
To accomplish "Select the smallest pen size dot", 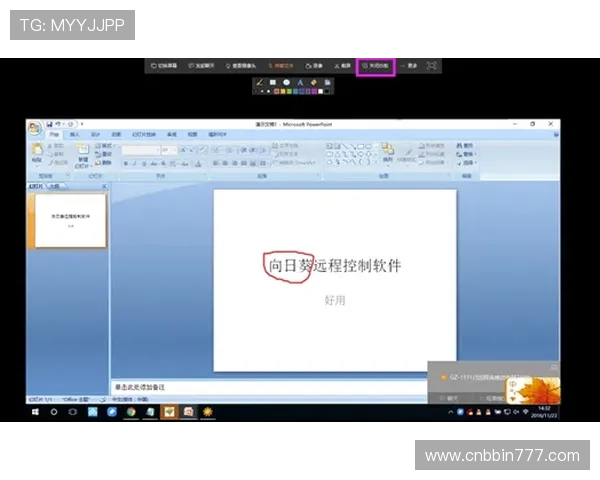I will pos(257,91).
